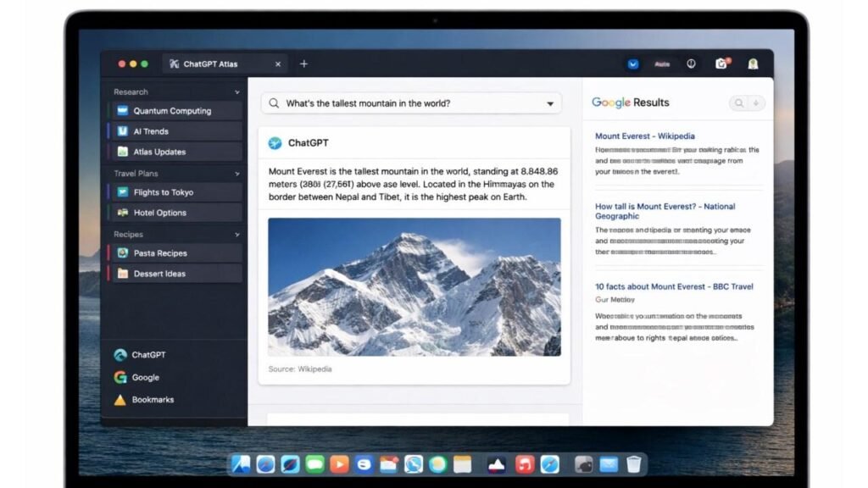
Task: Open the shopping bag icon with red badge
Action: [722, 63]
